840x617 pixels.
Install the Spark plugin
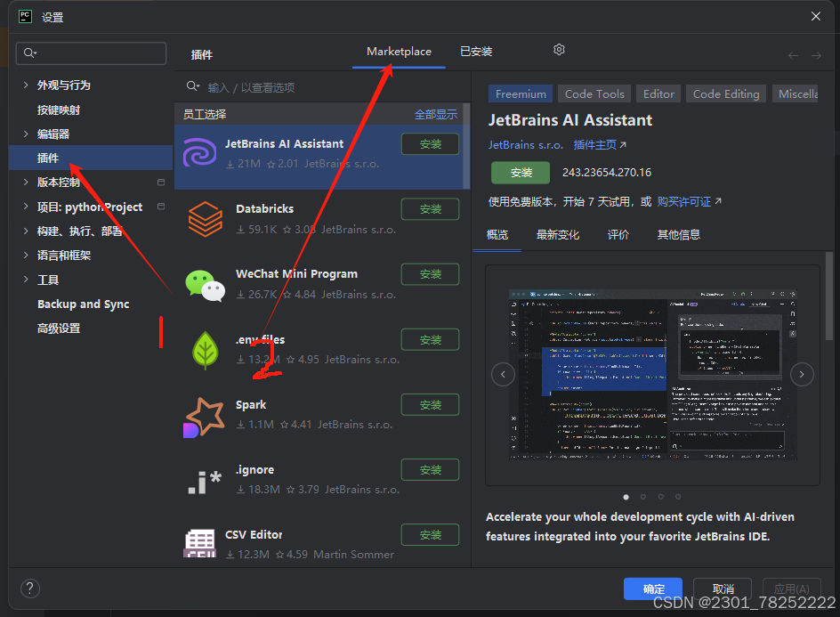click(430, 405)
